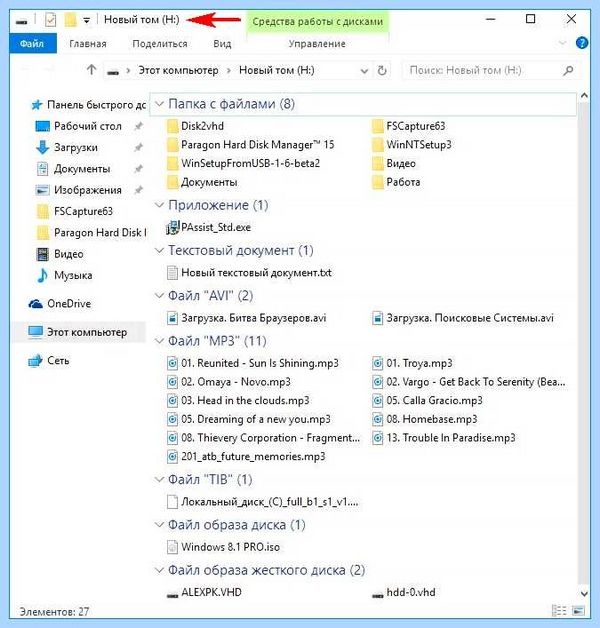
Task: Open the Файл menu tab
Action: [x=32, y=43]
